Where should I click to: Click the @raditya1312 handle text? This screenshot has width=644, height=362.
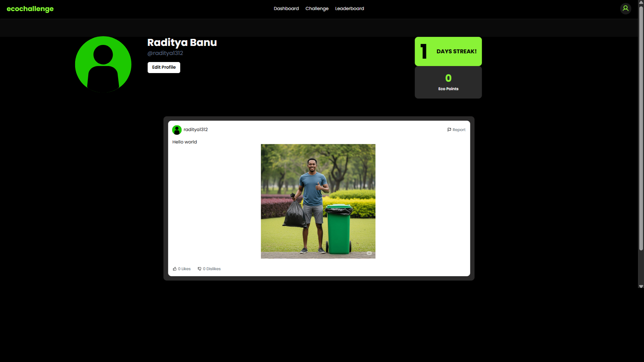click(165, 53)
